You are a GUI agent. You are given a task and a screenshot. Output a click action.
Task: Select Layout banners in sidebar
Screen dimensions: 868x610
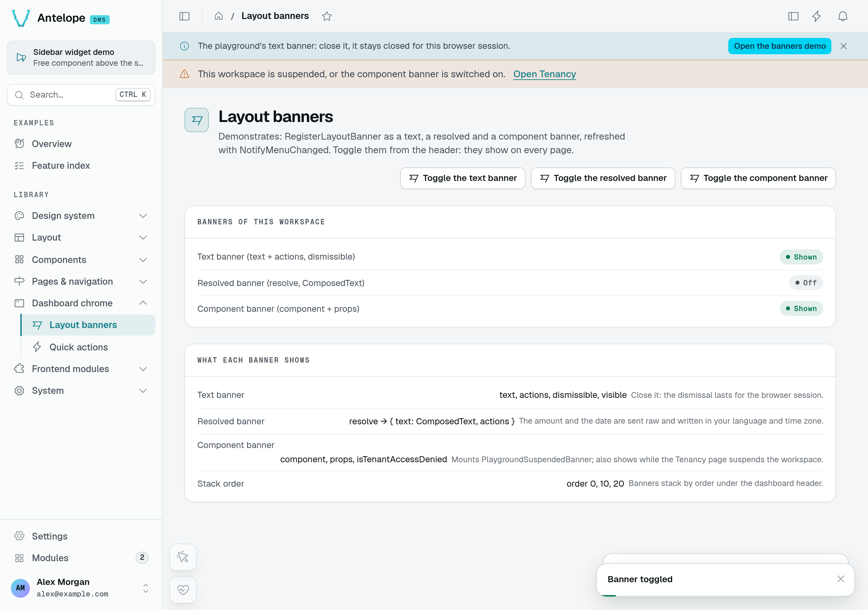tap(88, 325)
